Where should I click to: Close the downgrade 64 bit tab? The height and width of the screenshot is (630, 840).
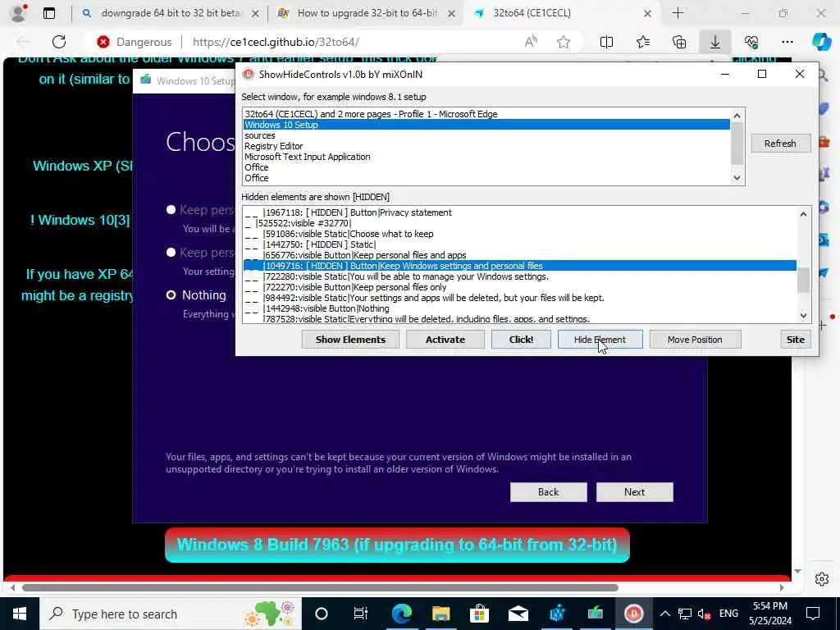click(x=256, y=13)
